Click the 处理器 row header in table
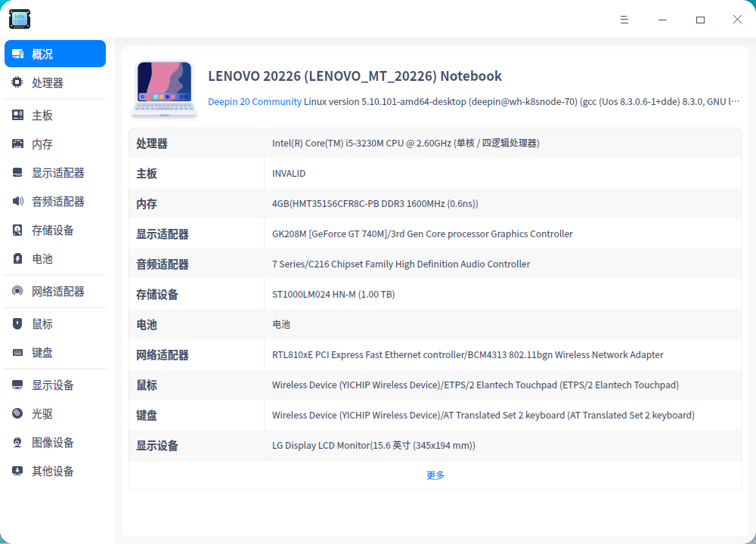The width and height of the screenshot is (756, 544). 152,144
